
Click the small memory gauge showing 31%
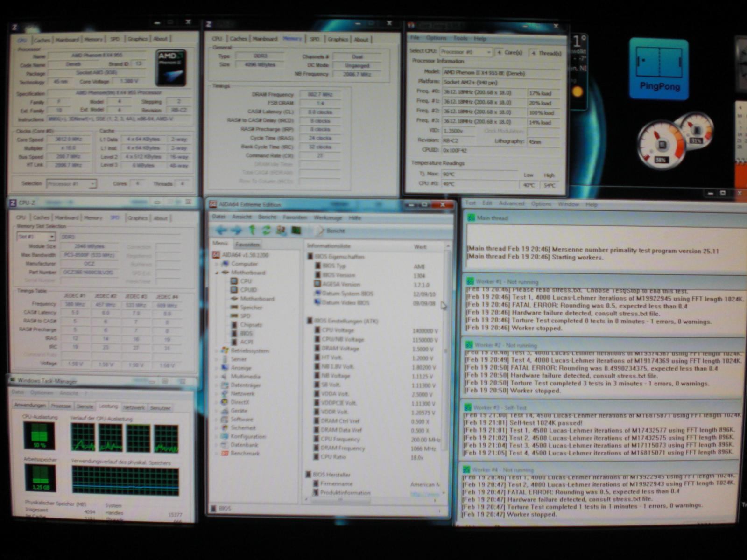click(696, 130)
